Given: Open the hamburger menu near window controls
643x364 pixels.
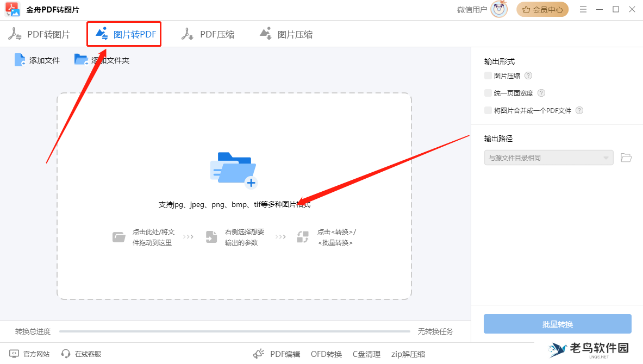Looking at the screenshot, I should pyautogui.click(x=583, y=9).
